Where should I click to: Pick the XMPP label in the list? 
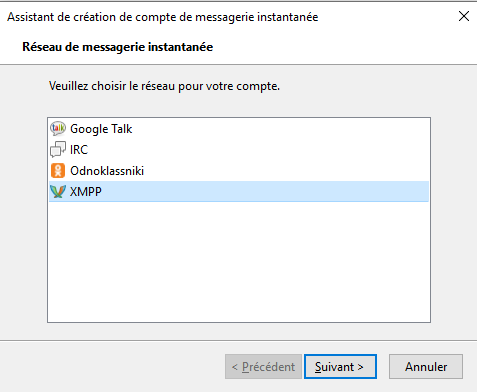point(86,192)
